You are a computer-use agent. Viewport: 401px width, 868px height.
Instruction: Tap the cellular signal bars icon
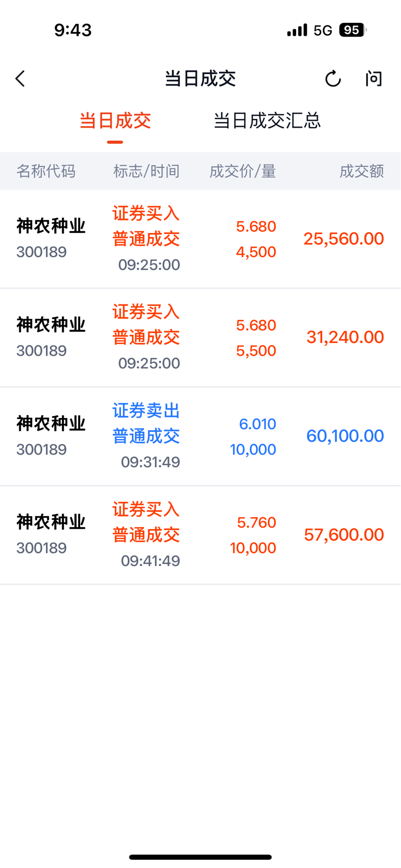(x=297, y=30)
